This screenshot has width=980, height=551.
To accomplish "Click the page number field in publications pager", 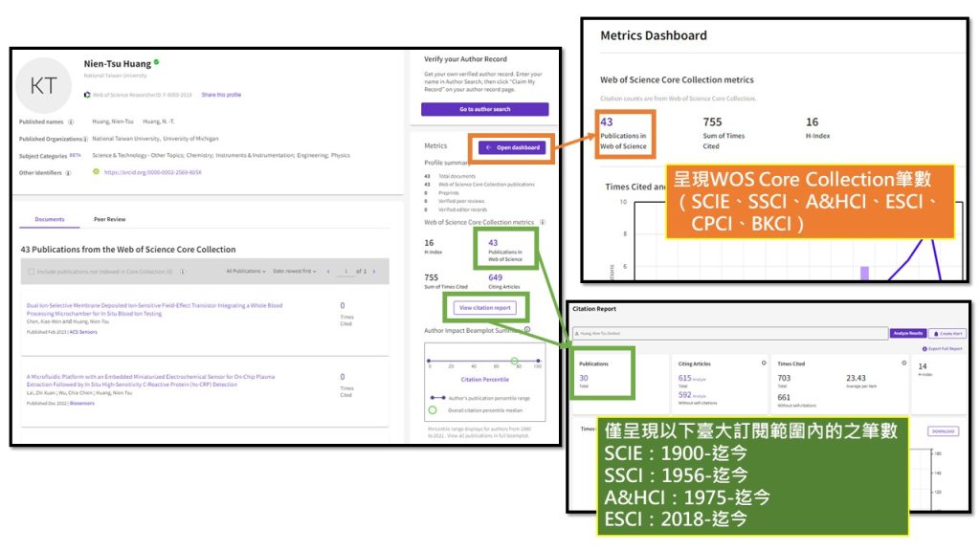I will click(x=345, y=271).
